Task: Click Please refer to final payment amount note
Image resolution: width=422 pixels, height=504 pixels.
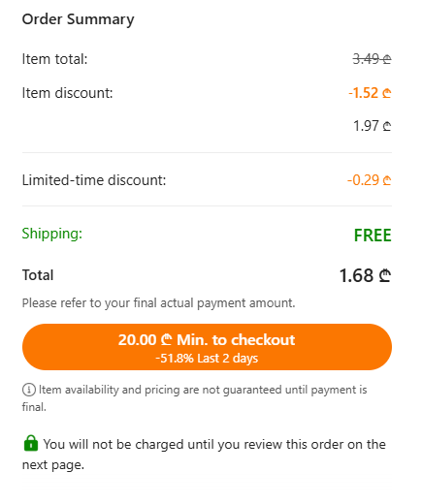Action: [x=158, y=303]
